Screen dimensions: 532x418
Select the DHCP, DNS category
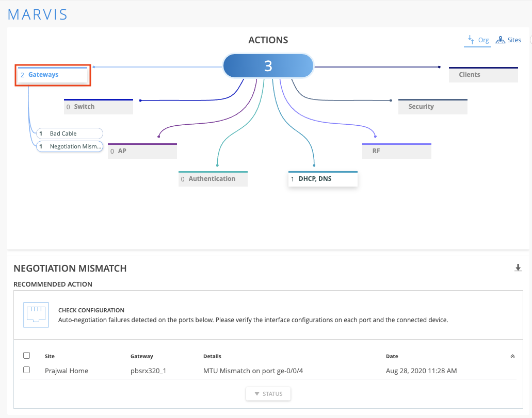click(323, 179)
